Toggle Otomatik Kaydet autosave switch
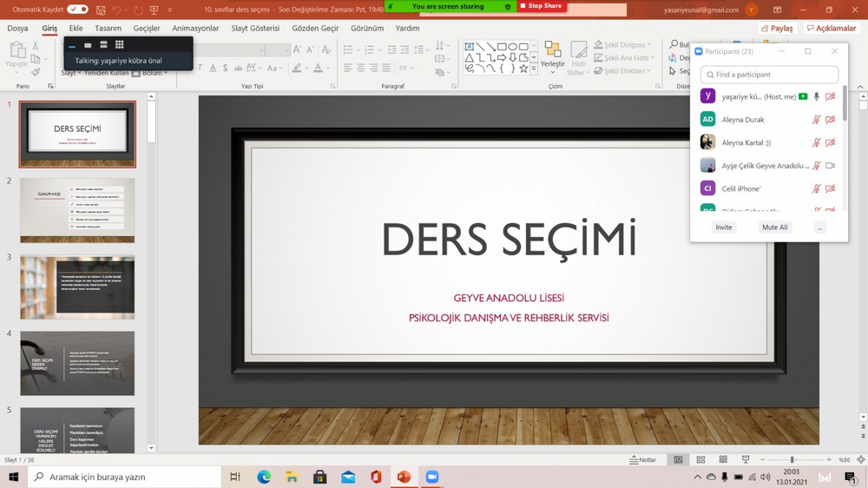868x488 pixels. 77,10
